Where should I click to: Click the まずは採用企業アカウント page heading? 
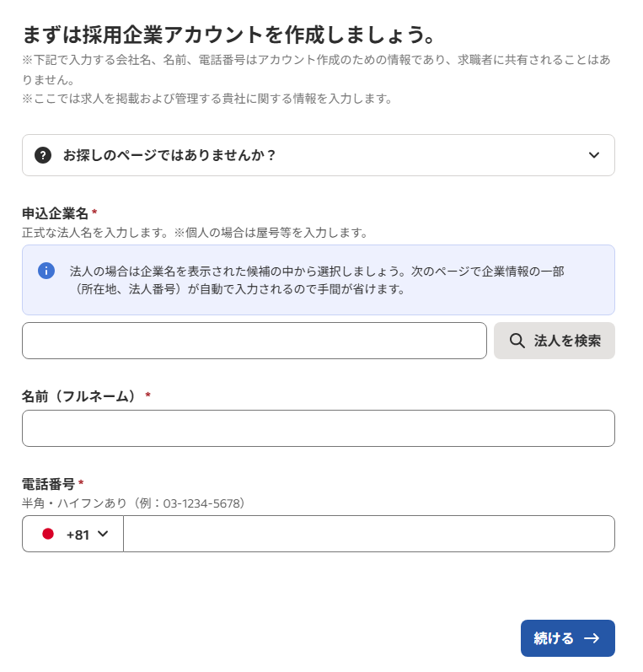[228, 35]
